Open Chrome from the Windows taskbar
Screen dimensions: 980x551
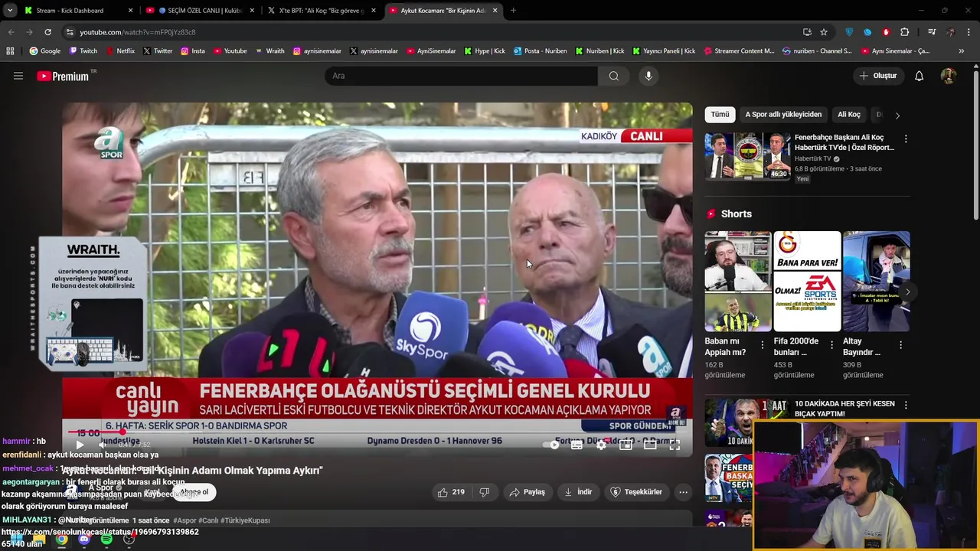coord(61,540)
